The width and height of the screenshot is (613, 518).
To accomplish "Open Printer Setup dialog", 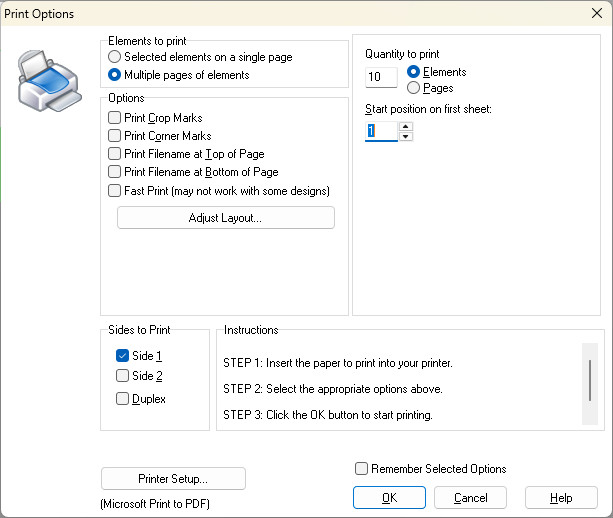I will (x=173, y=479).
